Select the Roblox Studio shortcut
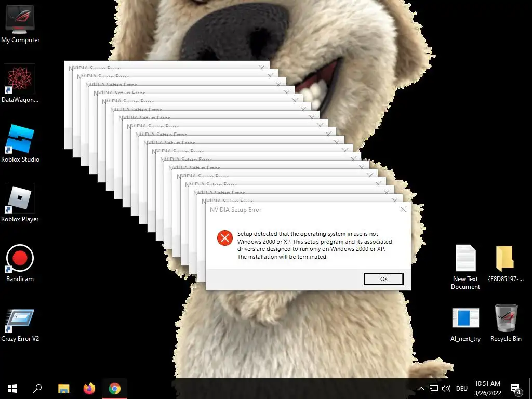This screenshot has height=399, width=532. 20,143
